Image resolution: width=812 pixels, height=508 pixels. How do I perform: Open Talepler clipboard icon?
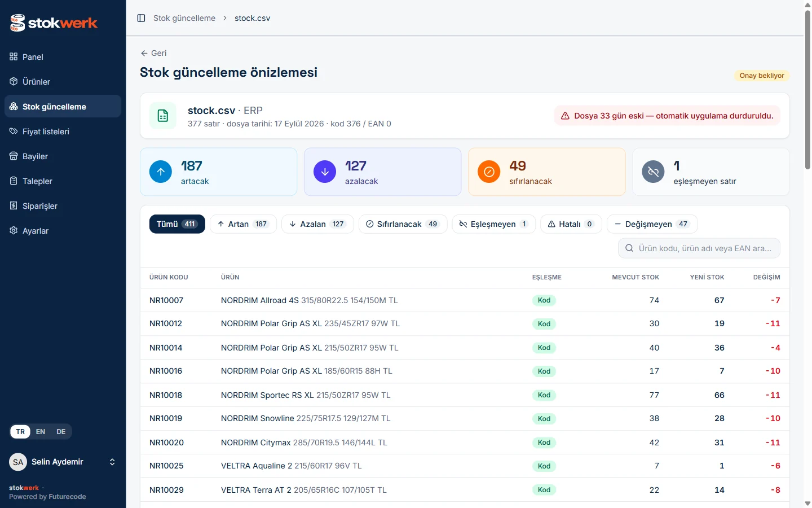point(14,181)
